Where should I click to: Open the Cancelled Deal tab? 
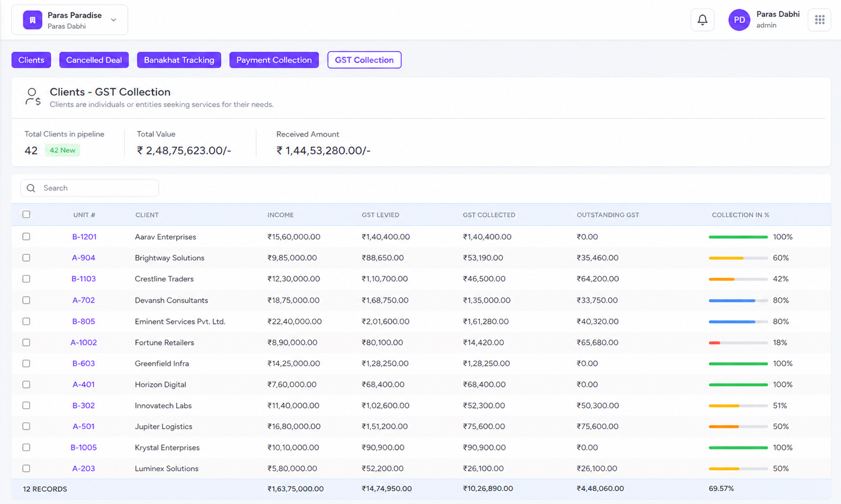pos(94,60)
